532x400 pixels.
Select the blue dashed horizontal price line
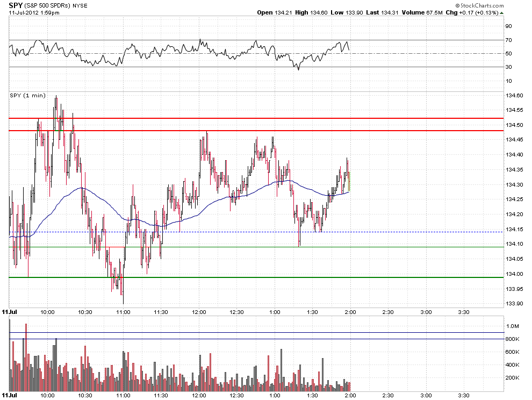(x=256, y=232)
